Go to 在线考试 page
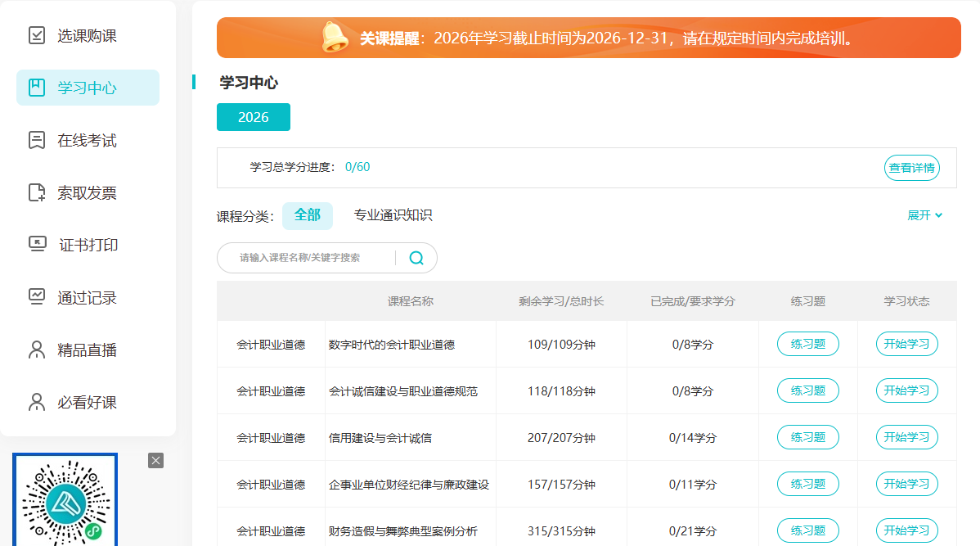980x546 pixels. [x=88, y=141]
